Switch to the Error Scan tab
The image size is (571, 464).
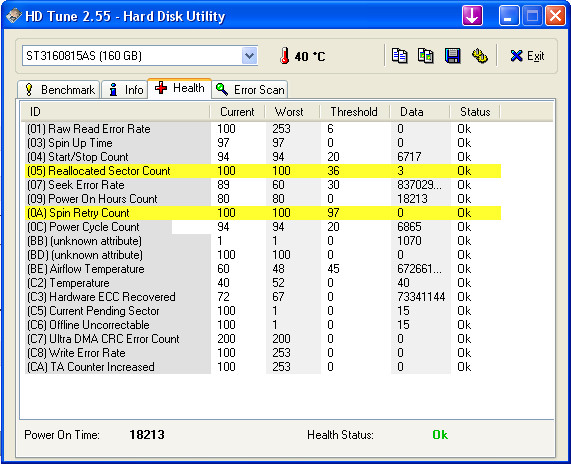tap(250, 90)
